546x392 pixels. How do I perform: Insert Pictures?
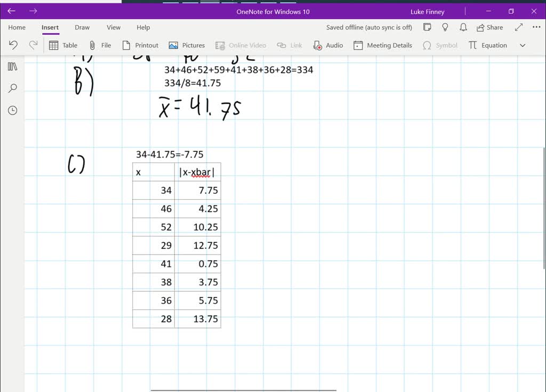click(187, 45)
